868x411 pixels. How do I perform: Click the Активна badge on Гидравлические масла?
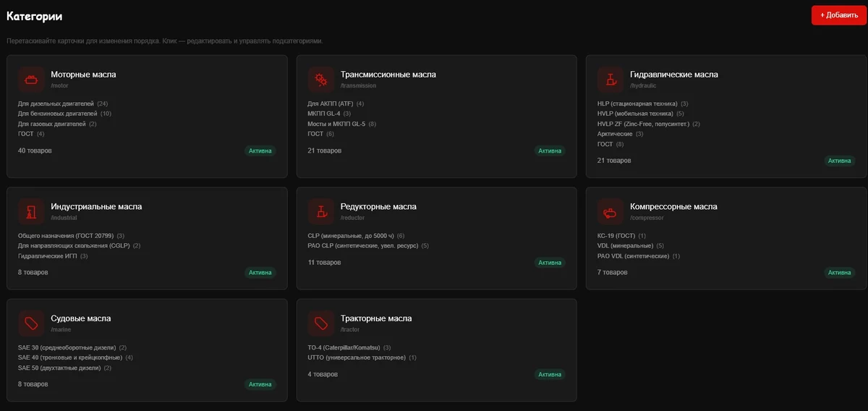point(840,161)
